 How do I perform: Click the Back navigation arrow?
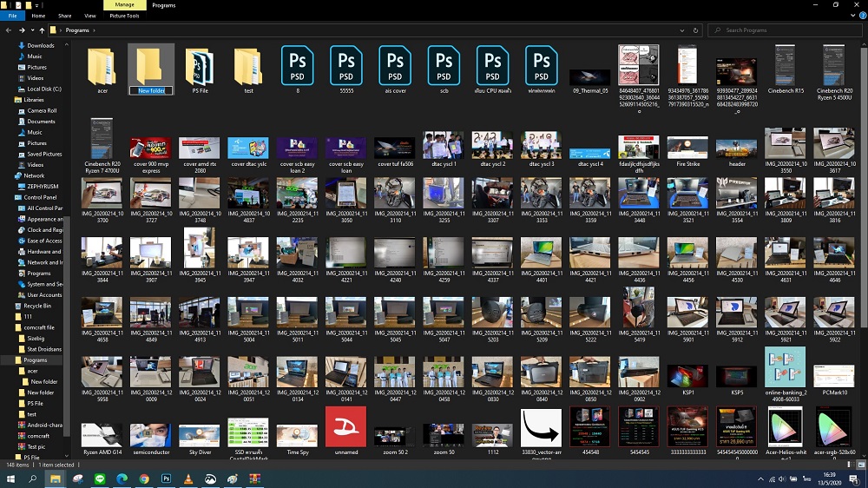9,30
